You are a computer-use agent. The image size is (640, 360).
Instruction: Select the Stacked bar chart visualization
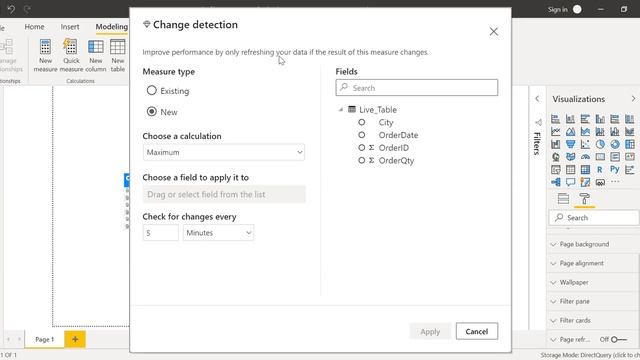pos(556,119)
